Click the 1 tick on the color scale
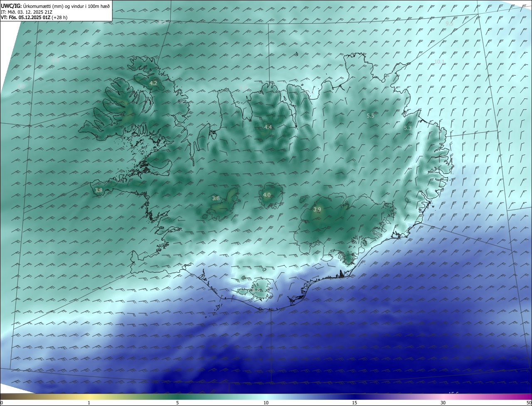The width and height of the screenshot is (532, 406). 89,403
